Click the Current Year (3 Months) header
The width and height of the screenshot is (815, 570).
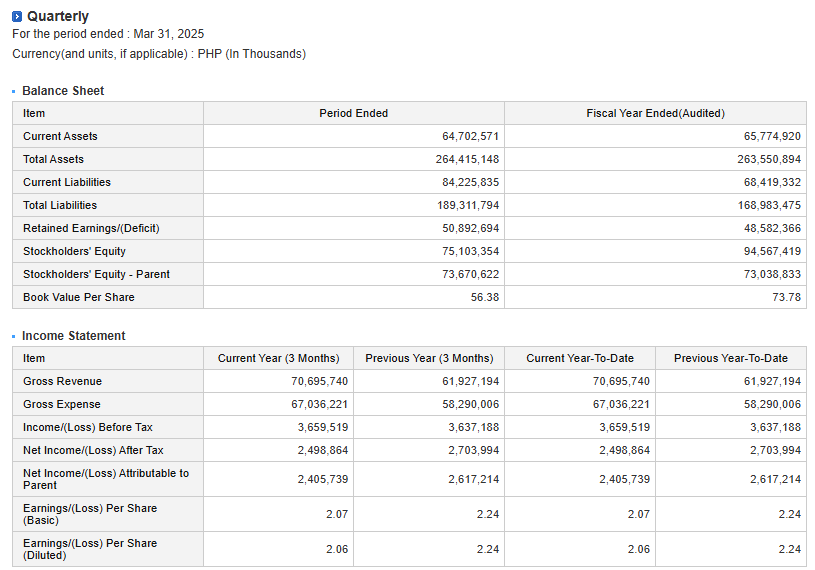[278, 359]
